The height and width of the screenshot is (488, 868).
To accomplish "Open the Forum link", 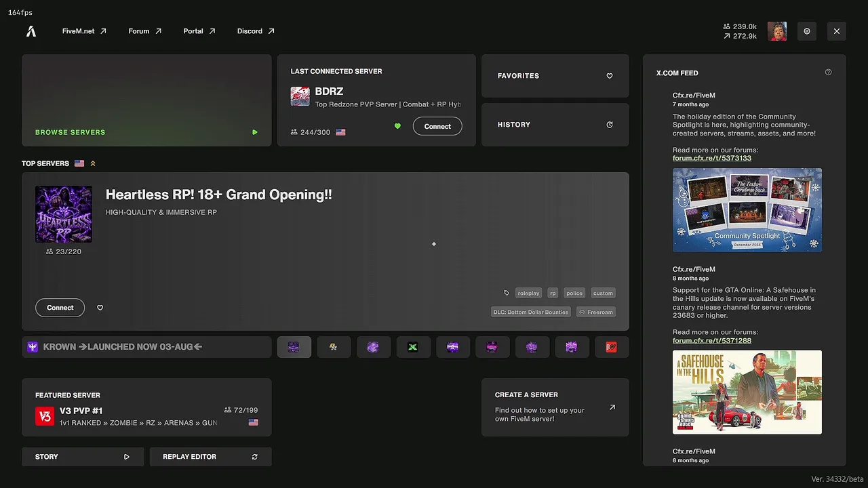I will [145, 31].
